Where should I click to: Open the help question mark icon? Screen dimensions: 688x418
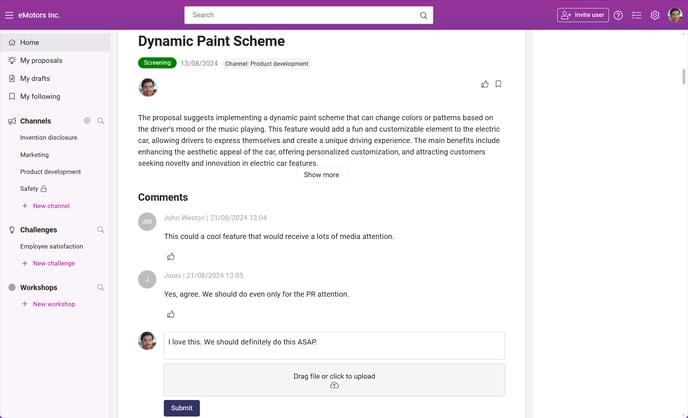618,15
